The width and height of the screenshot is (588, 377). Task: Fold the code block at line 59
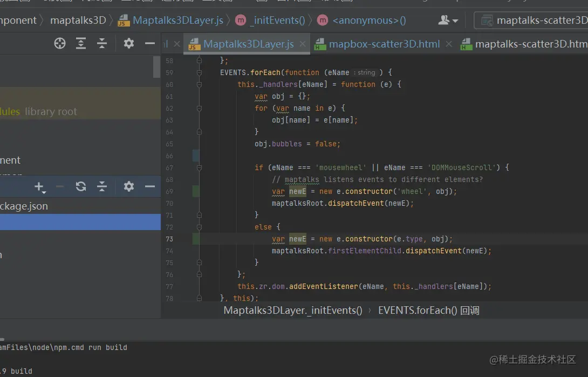coord(199,72)
